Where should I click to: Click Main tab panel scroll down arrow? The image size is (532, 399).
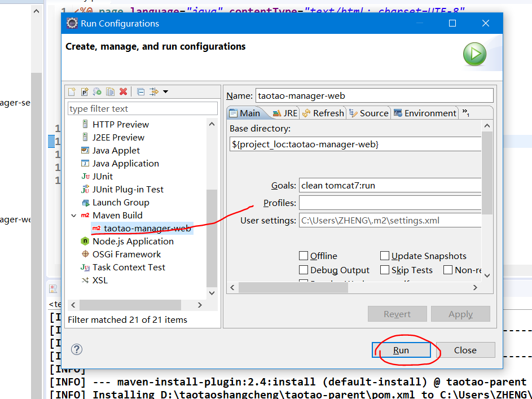pos(487,275)
